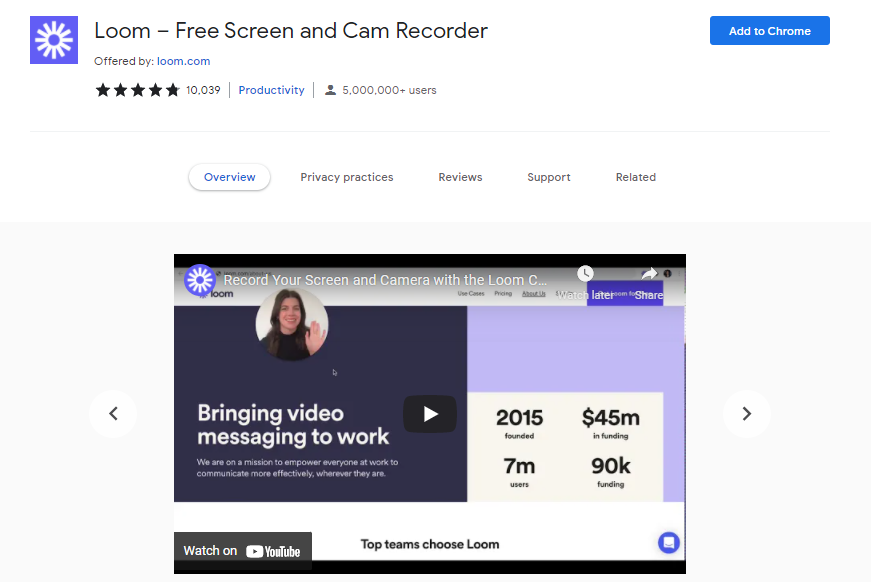Open the video title link in the player
871x582 pixels.
coord(385,281)
